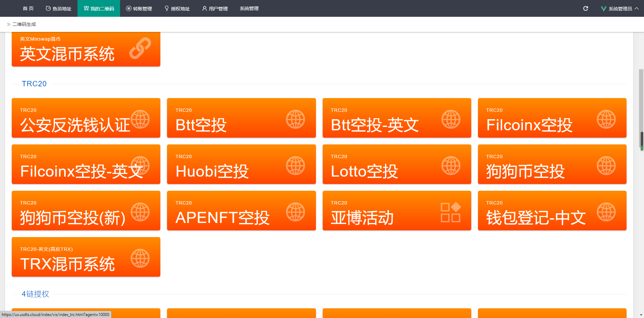Click the globe icon on Lotto空投 card
The height and width of the screenshot is (318, 644).
coord(451,166)
